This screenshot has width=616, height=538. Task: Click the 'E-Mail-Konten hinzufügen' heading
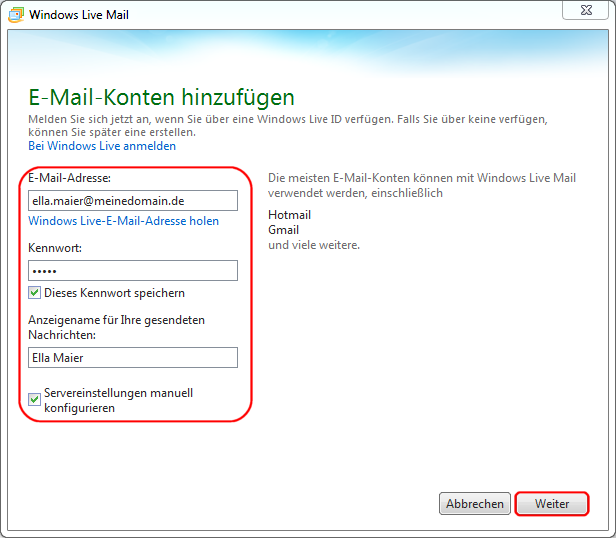(x=161, y=97)
